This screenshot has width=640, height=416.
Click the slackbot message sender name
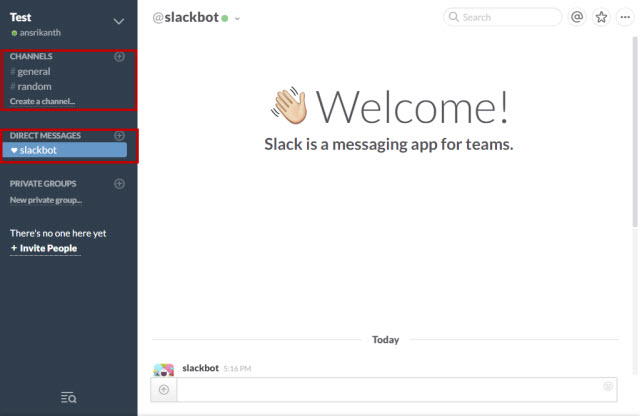(x=200, y=368)
